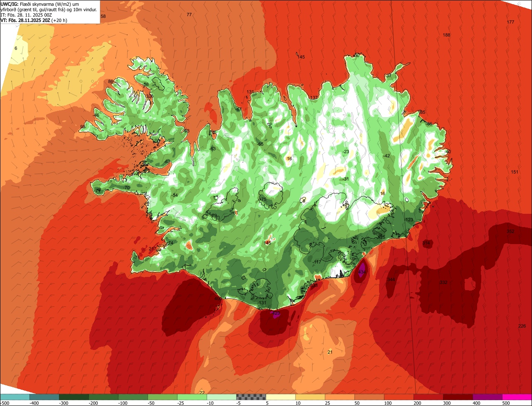This screenshot has height=406, width=532.
Task: Click the map value '-76' on Reykjanes peninsula
Action: tap(137, 258)
